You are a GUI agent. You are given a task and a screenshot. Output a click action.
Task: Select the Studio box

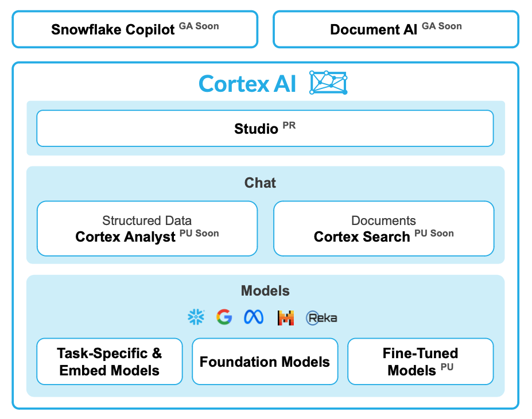(265, 128)
